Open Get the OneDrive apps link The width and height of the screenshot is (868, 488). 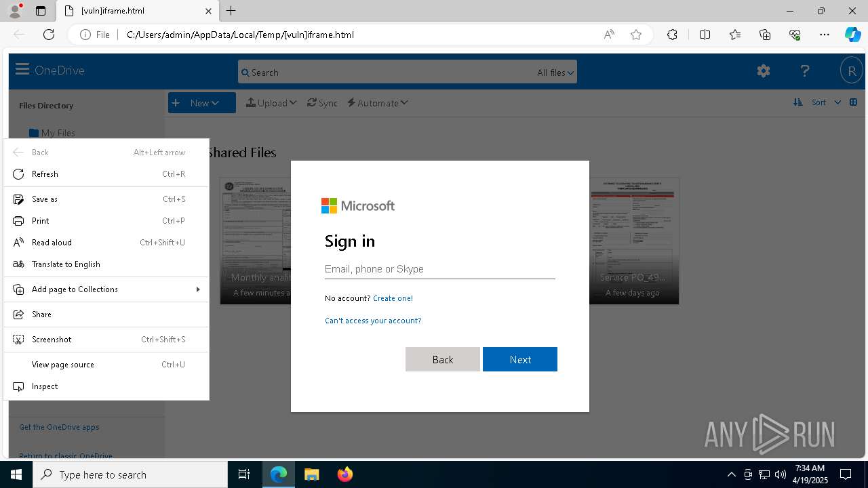[59, 427]
